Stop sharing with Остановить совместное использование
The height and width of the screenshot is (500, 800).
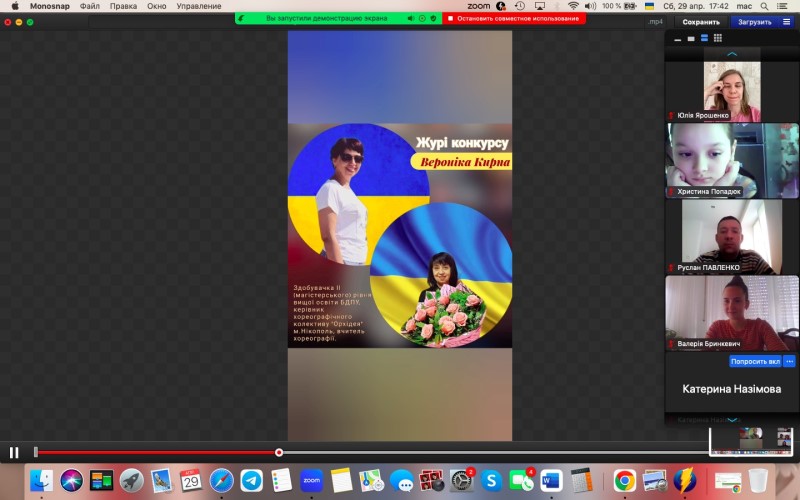pos(514,18)
